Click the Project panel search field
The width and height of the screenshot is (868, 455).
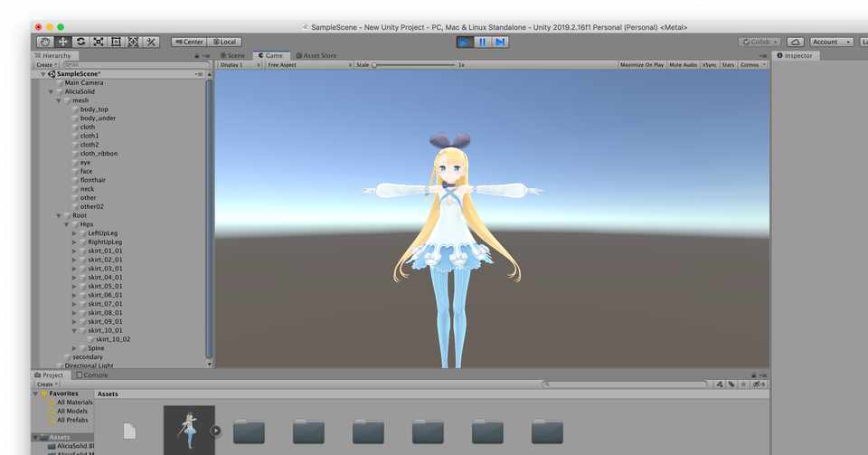coord(625,384)
